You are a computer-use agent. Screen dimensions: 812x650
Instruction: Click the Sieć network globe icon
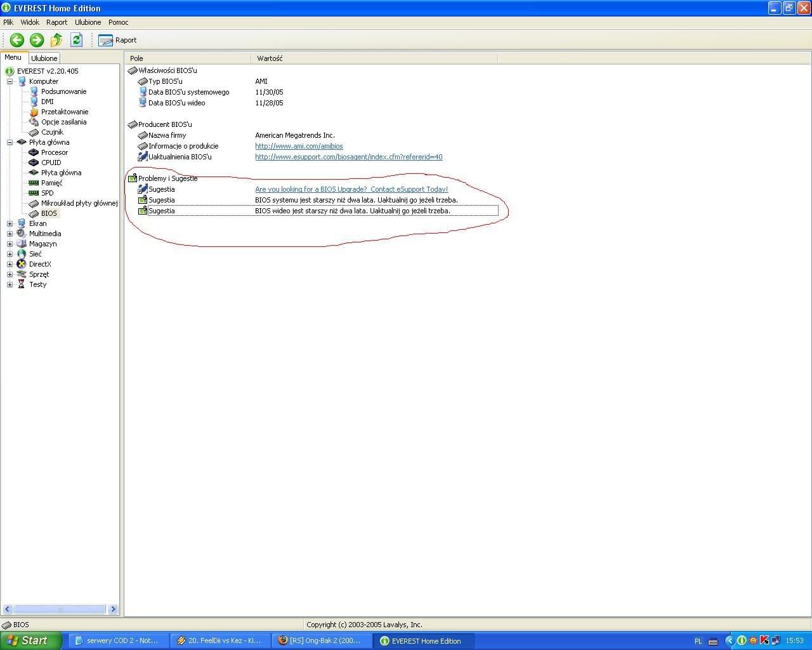click(x=22, y=254)
